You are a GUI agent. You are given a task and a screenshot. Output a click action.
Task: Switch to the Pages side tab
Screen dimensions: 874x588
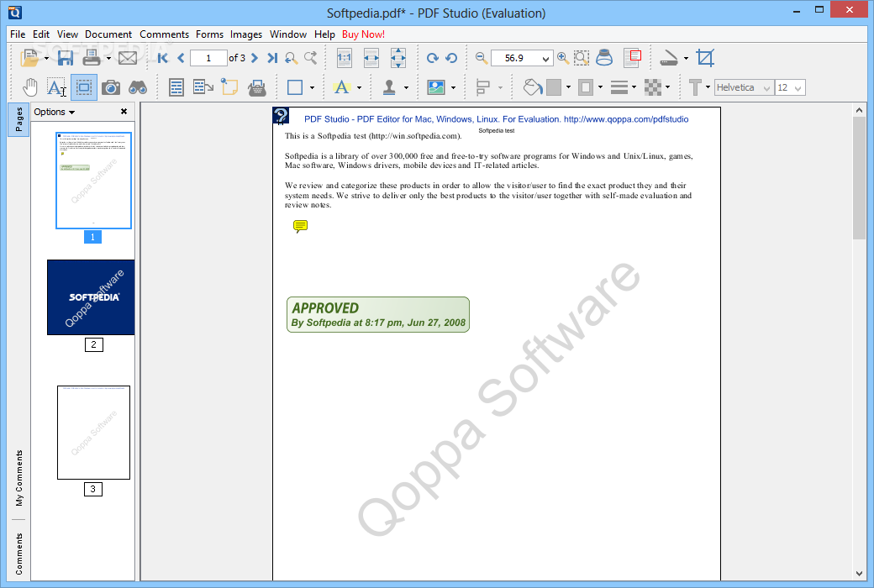point(19,119)
